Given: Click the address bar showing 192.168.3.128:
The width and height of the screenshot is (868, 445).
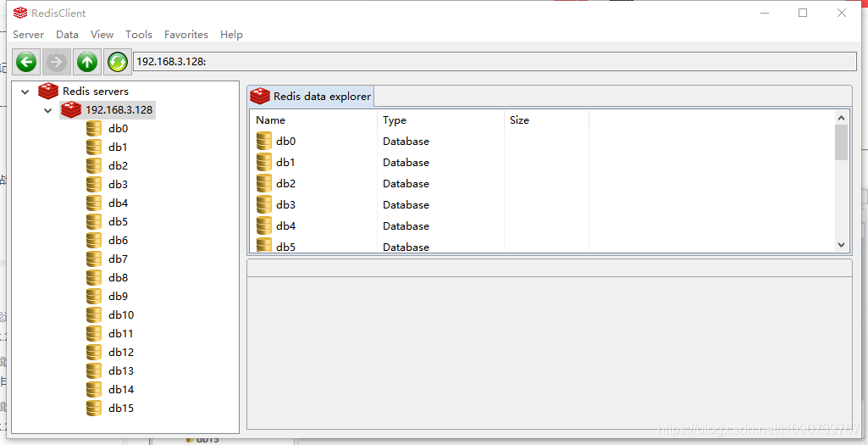Looking at the screenshot, I should [x=495, y=62].
